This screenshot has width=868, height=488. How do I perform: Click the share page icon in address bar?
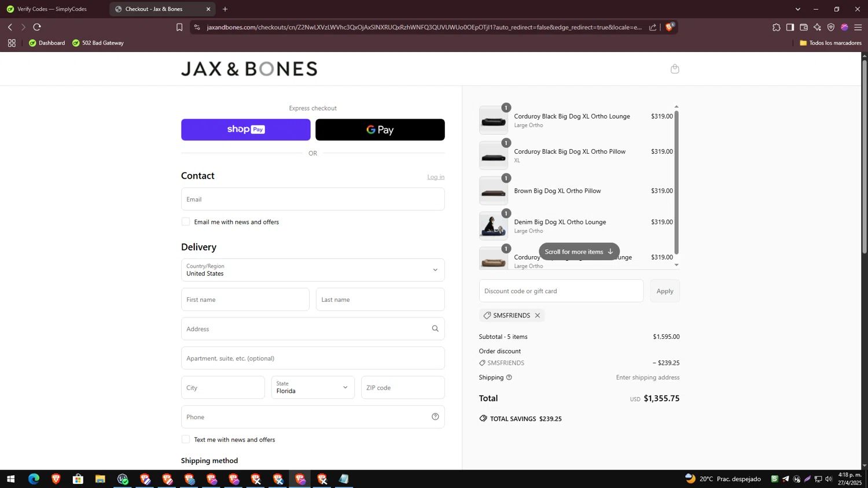tap(653, 27)
